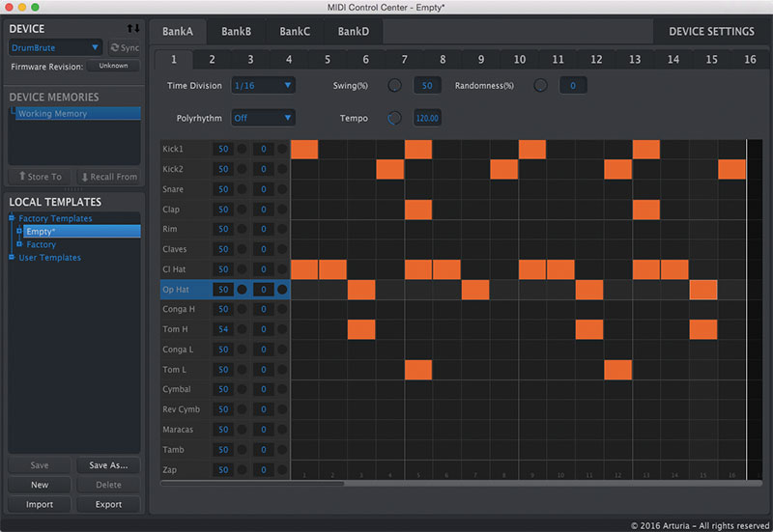Toggle Kick2 step 16
Viewport: 773px width, 532px height.
click(x=732, y=170)
